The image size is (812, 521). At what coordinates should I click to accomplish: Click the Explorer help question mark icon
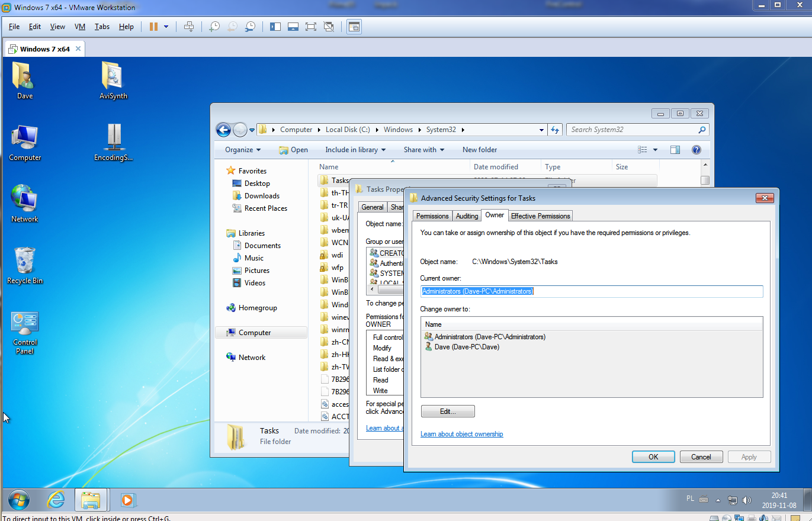[697, 150]
